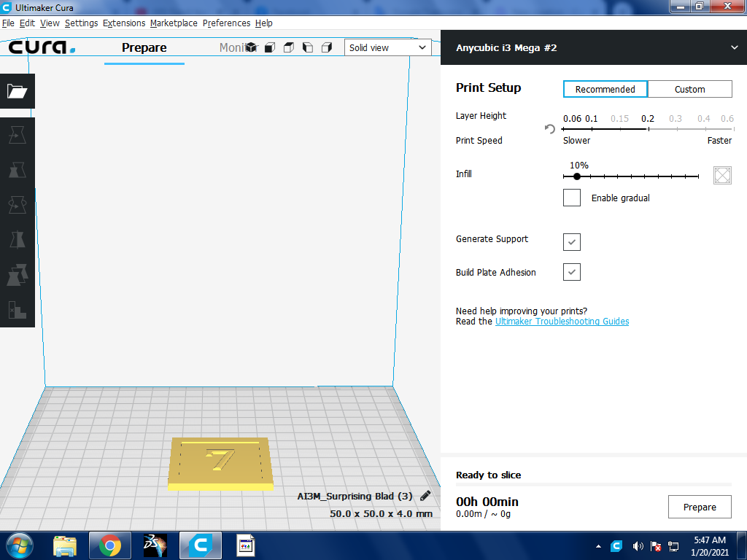The width and height of the screenshot is (747, 560).
Task: Open the Solid view dropdown
Action: coord(388,47)
